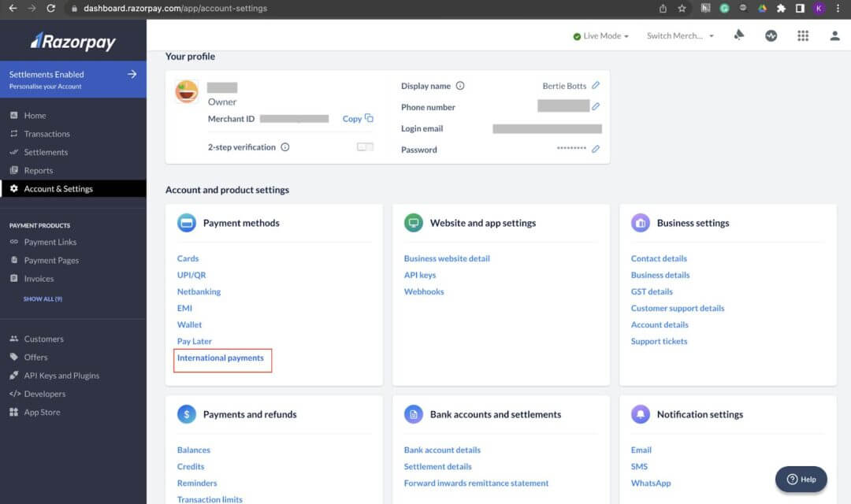
Task: Open the apps grid icon
Action: (802, 35)
